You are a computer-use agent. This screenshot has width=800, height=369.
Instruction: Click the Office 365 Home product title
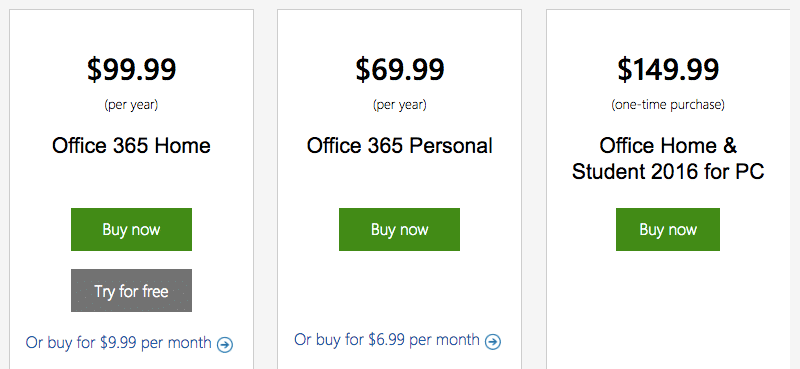coord(131,146)
